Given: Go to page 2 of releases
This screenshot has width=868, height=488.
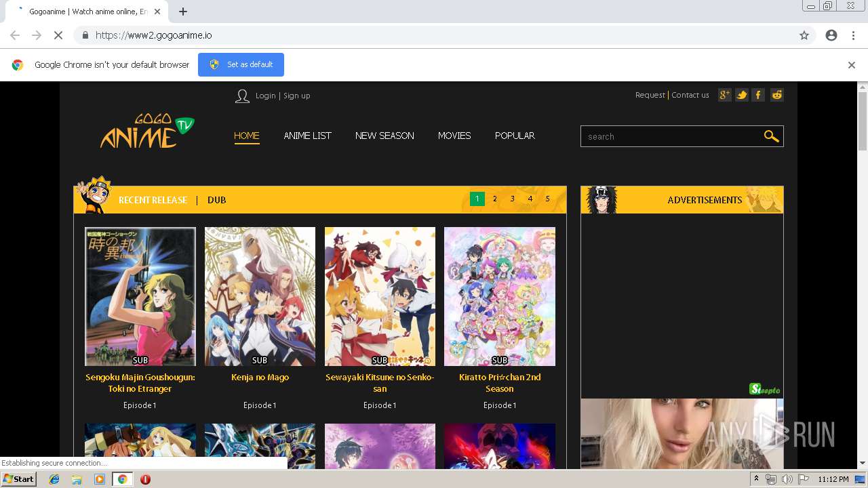Looking at the screenshot, I should click(x=495, y=199).
